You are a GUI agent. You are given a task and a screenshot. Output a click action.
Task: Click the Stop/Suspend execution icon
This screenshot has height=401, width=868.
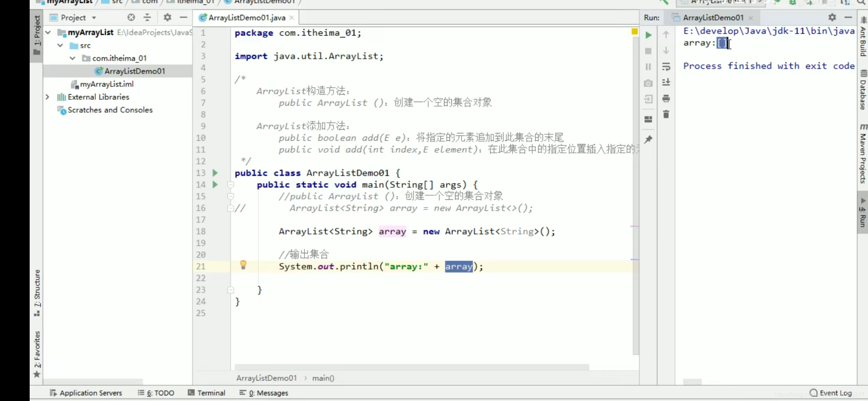pos(649,50)
